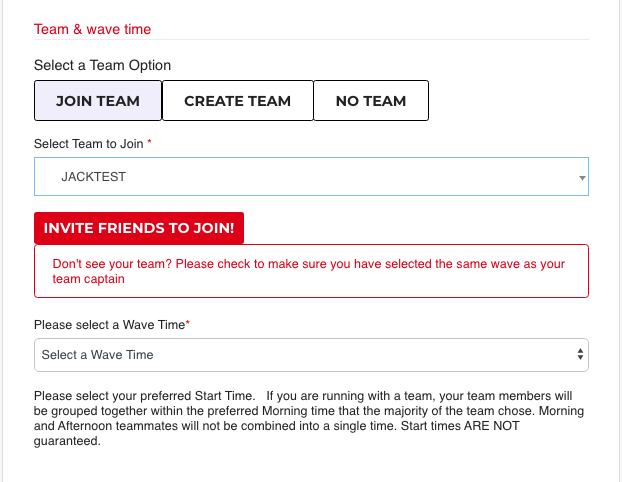Click the Select Team to Join label
Image resolution: width=622 pixels, height=482 pixels.
88,144
